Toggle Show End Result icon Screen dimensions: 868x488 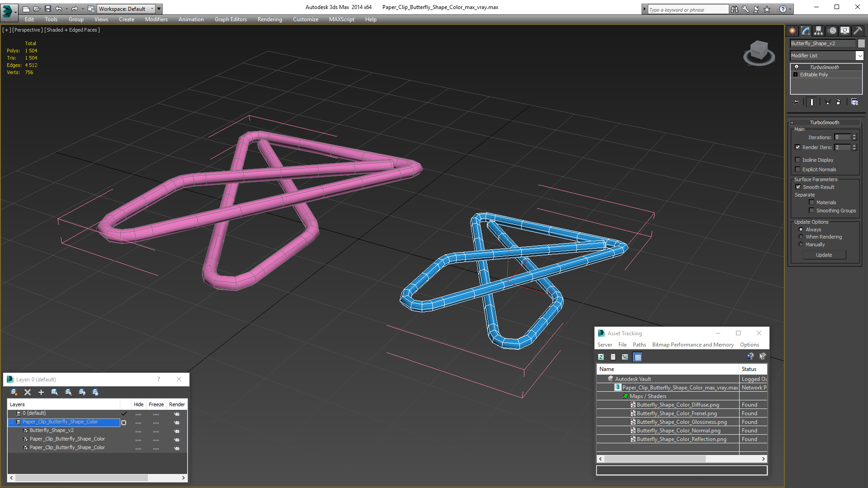(x=812, y=102)
